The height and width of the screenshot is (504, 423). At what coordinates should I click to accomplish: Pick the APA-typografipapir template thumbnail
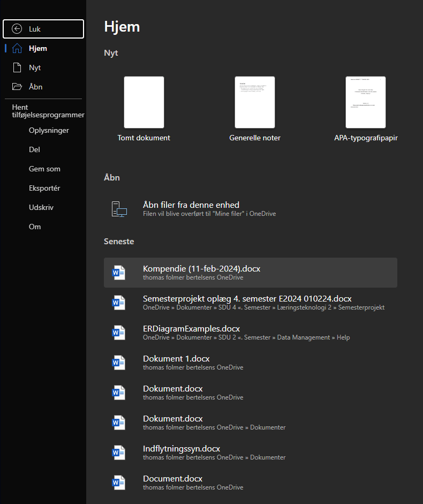[366, 102]
